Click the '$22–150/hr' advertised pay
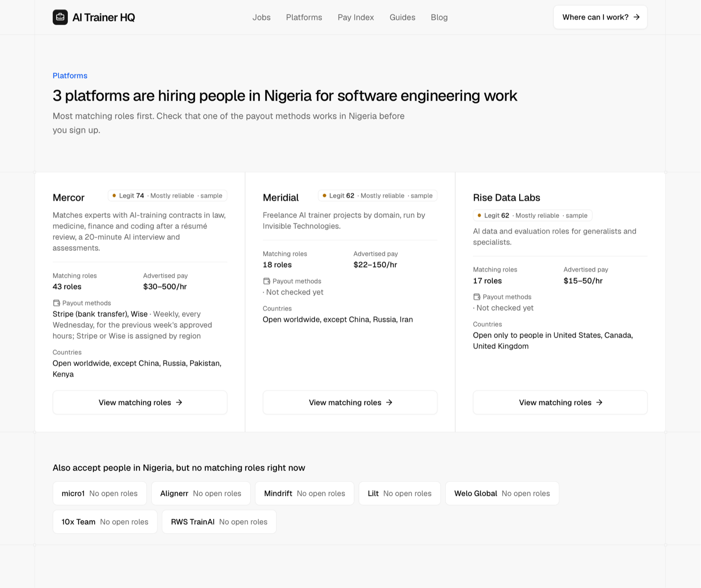The image size is (701, 588). click(x=375, y=265)
